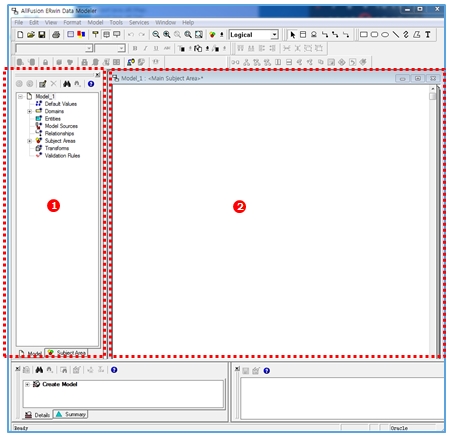
Task: Click the Bold formatting button
Action: click(x=135, y=49)
